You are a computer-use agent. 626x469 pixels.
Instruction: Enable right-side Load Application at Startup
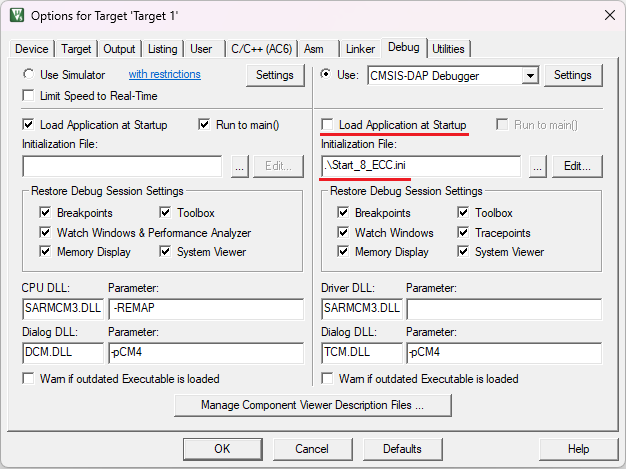328,125
